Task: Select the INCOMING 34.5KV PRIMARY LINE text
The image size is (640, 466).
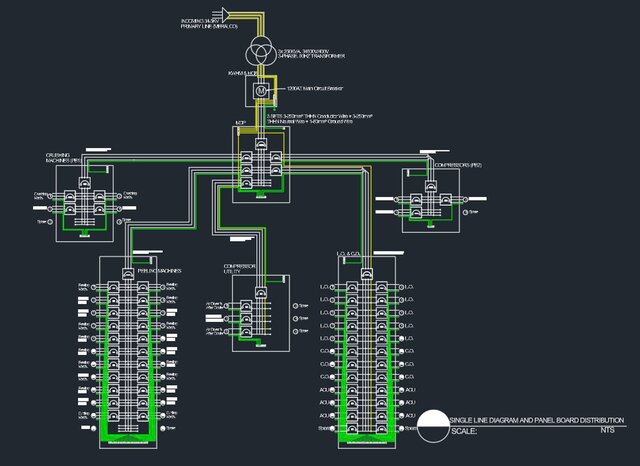Action: [x=209, y=23]
